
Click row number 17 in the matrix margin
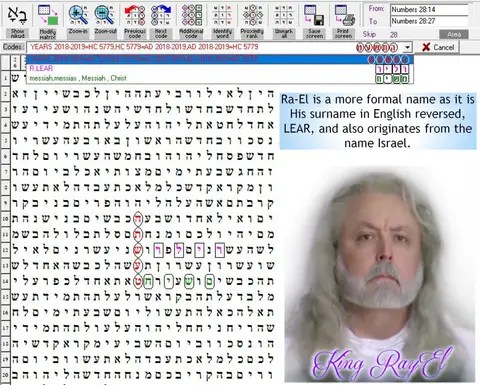pyautogui.click(x=5, y=328)
